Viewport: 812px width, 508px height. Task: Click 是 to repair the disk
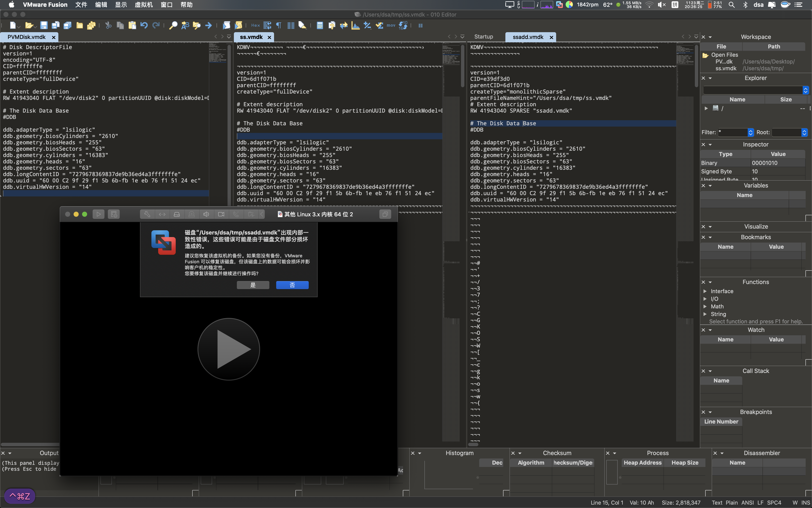(x=253, y=285)
